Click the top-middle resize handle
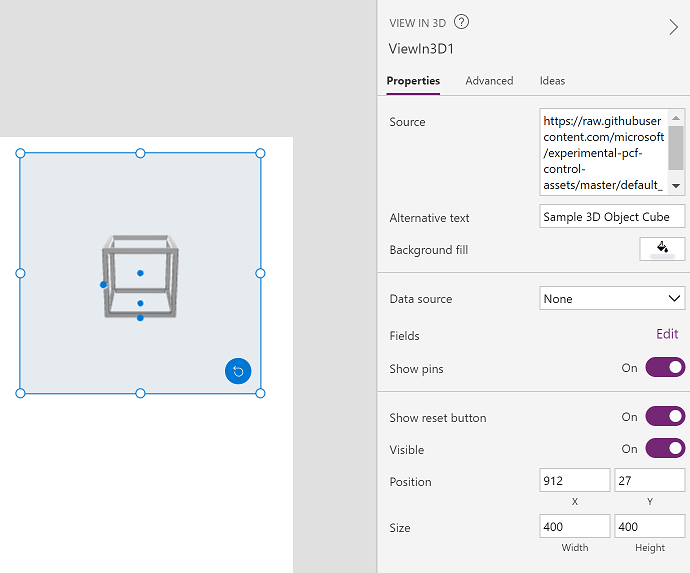This screenshot has height=573, width=690. (x=140, y=153)
